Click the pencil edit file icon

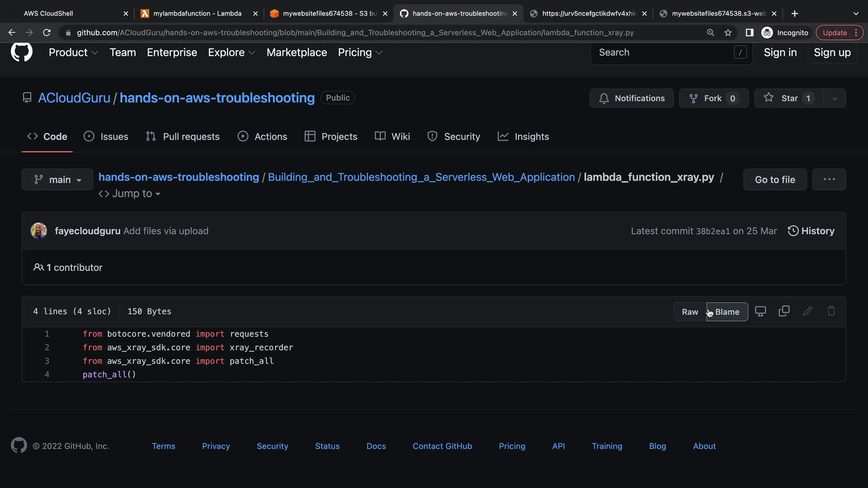(807, 311)
